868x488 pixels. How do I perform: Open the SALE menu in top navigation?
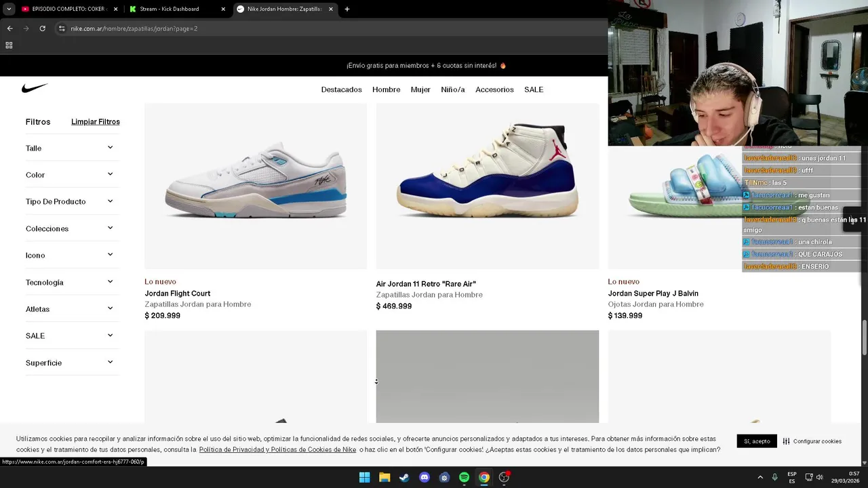[534, 89]
